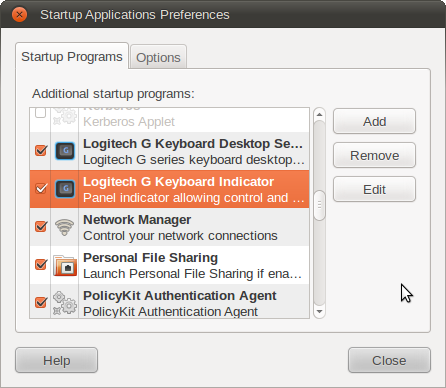Uncheck the Logitech G Keyboard Desktop Service checkbox
Viewport: 446px width, 388px height.
pyautogui.click(x=41, y=150)
